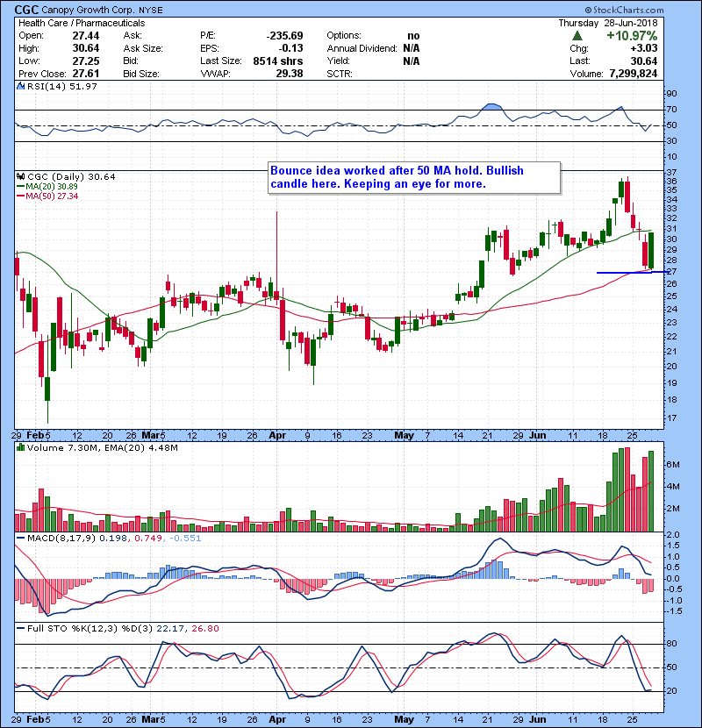Click the StockCharts.com watermark text

(624, 10)
